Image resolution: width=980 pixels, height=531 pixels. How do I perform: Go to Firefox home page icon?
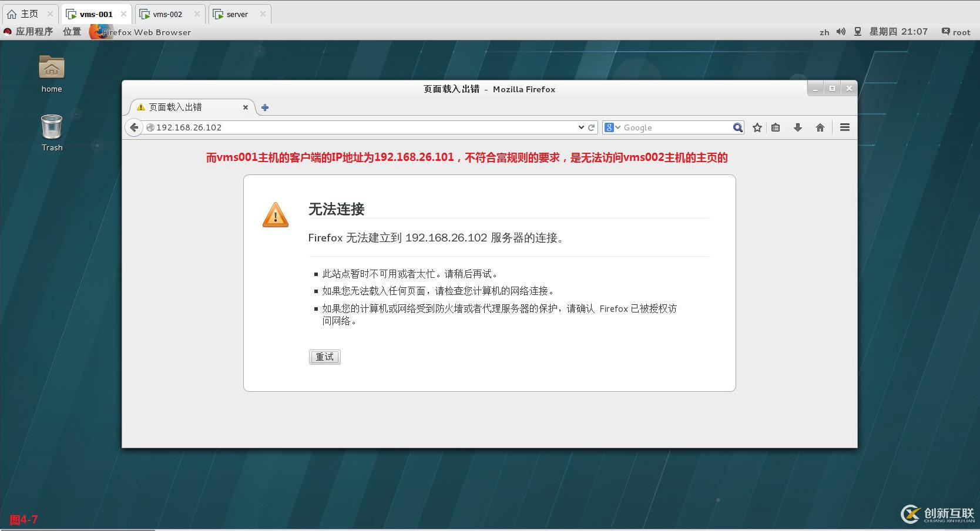tap(820, 127)
